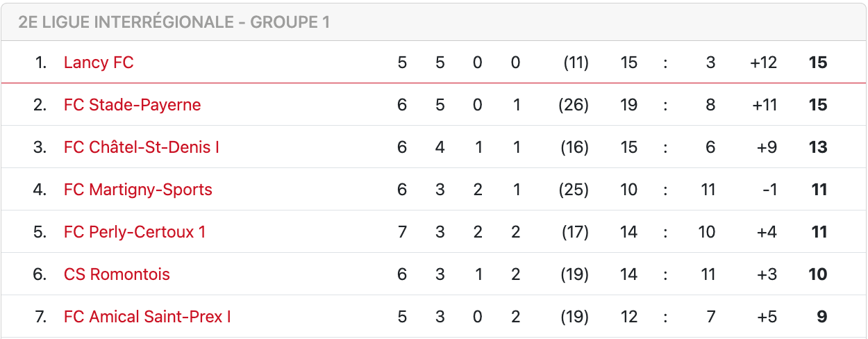868x339 pixels.
Task: Click Lancy FC's bold 15 points total
Action: [818, 63]
